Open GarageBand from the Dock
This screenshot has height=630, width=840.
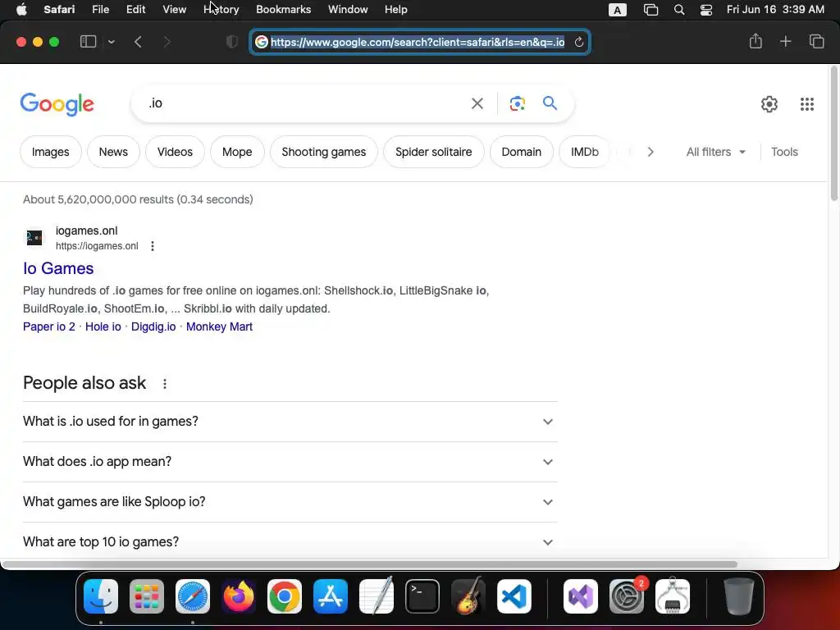468,596
